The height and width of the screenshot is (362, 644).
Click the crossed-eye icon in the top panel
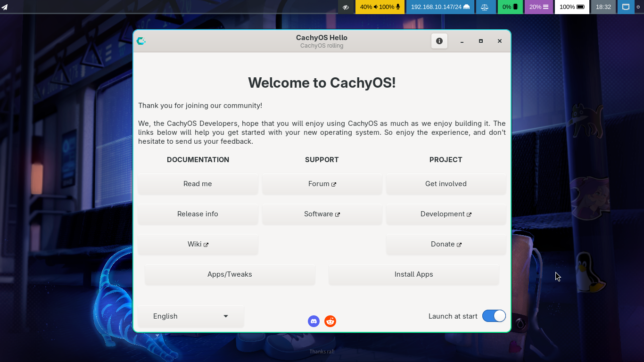[x=346, y=7]
